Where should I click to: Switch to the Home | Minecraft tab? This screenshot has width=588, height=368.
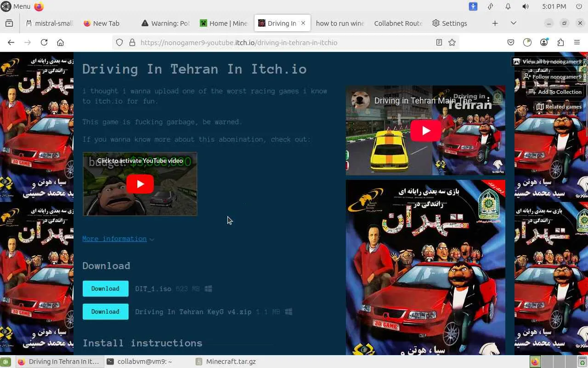point(224,23)
